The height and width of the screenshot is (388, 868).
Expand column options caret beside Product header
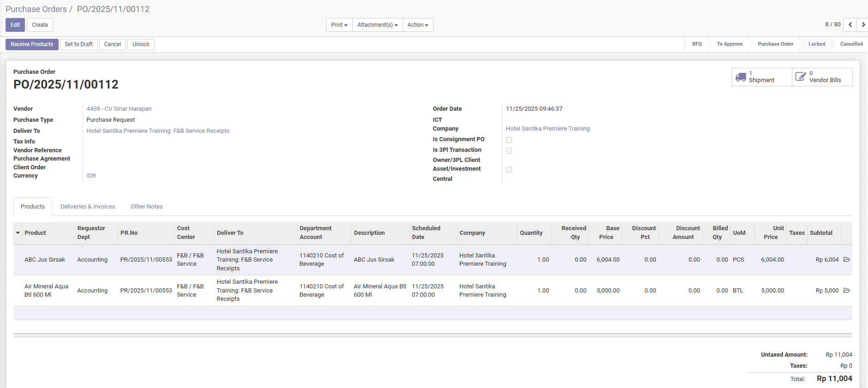(18, 233)
